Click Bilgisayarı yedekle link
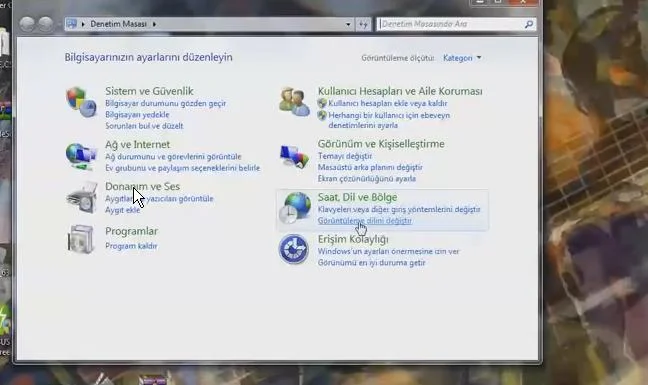Image resolution: width=648 pixels, height=385 pixels. (x=137, y=114)
